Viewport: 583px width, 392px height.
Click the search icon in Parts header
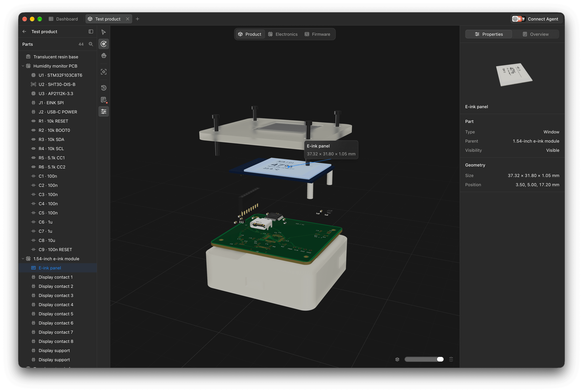coord(91,44)
